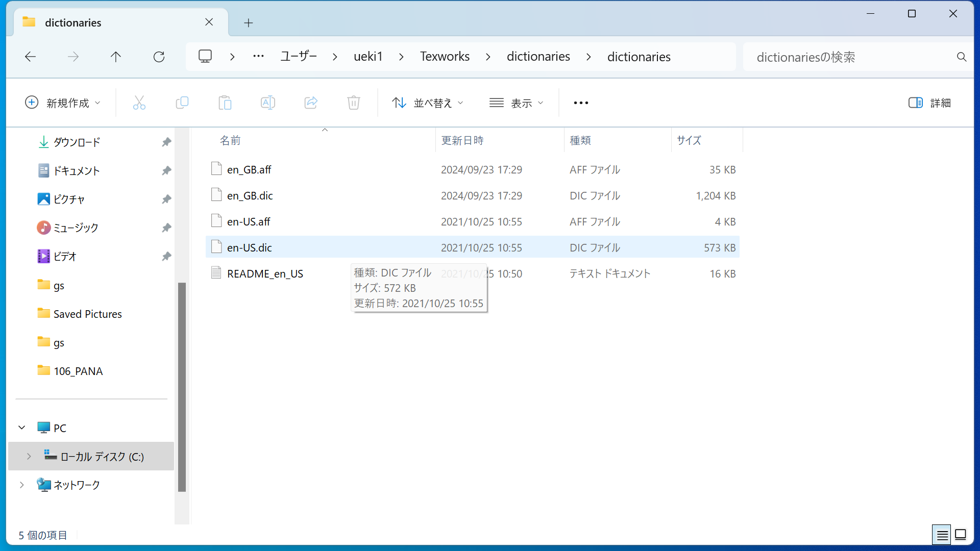Sort by 更新日時 column header
Screen dimensions: 980x551
(x=500, y=140)
